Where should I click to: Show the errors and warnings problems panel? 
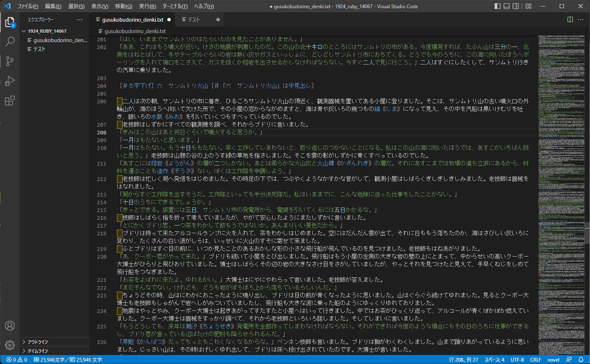click(x=17, y=360)
